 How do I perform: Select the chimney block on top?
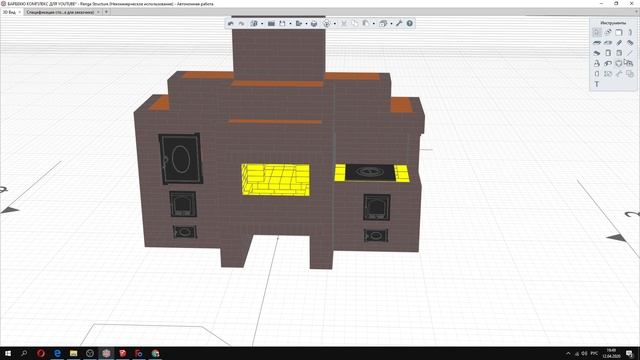(279, 53)
